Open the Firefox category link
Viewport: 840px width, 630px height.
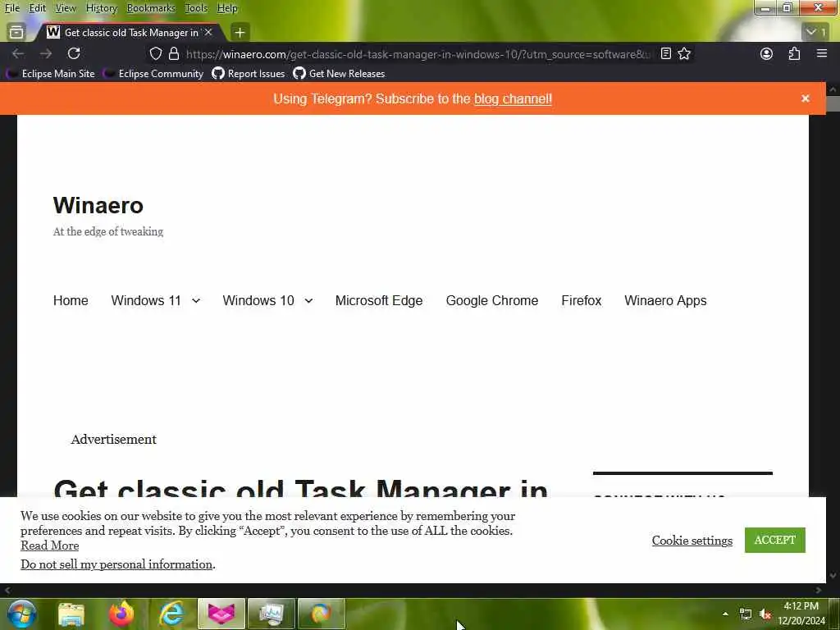(x=582, y=300)
